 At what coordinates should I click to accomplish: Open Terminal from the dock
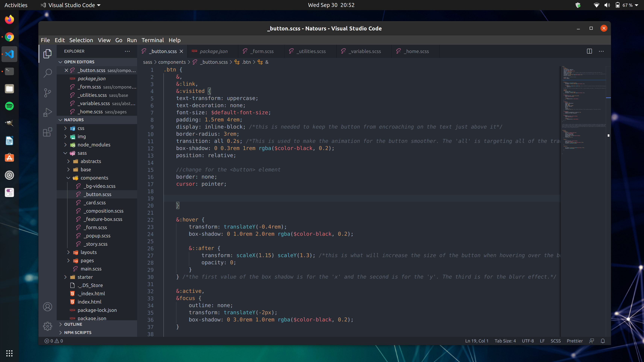pos(9,71)
